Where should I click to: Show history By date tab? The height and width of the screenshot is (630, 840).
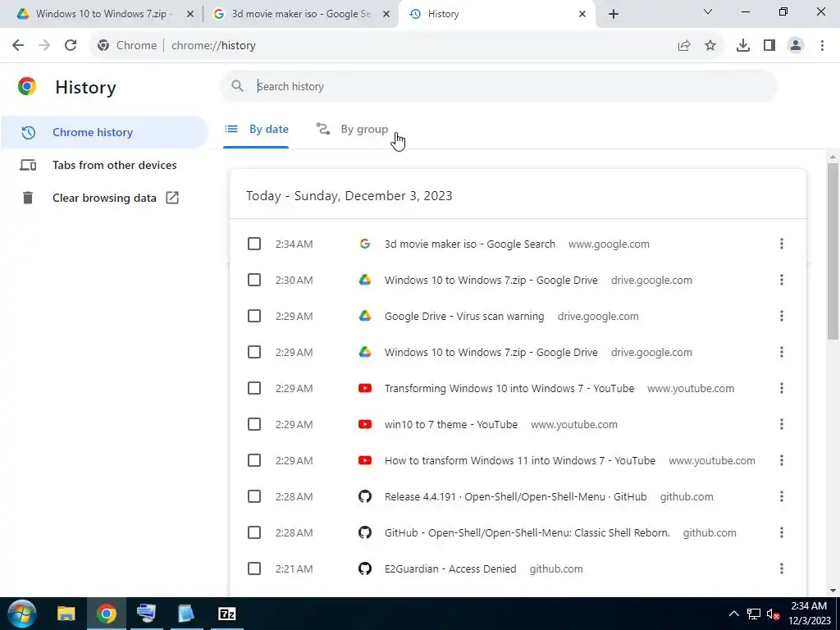(x=257, y=129)
